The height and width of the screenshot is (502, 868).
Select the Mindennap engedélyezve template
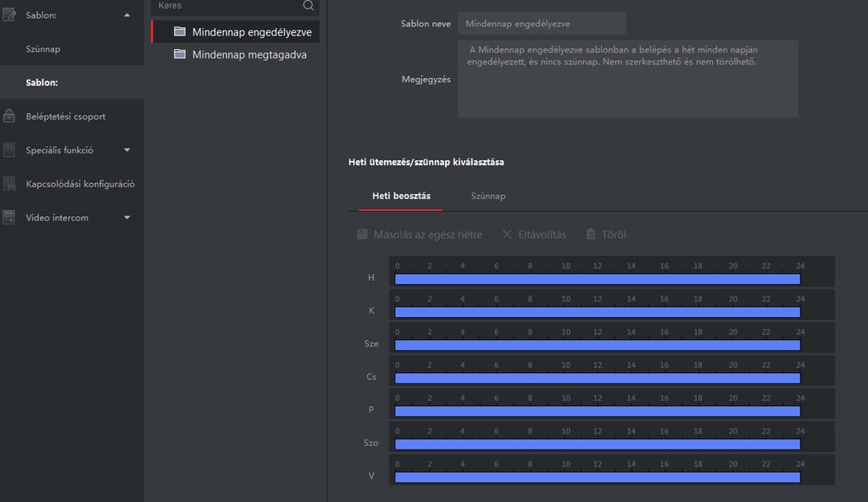click(x=236, y=32)
